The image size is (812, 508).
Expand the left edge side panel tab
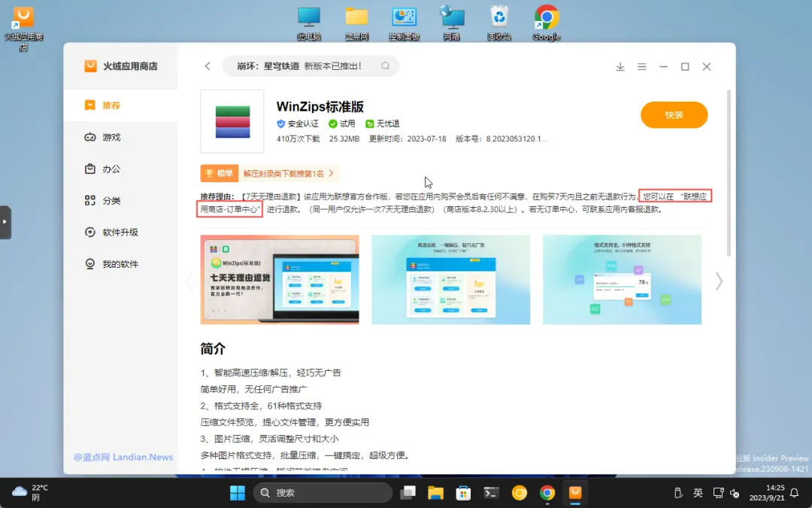click(5, 222)
